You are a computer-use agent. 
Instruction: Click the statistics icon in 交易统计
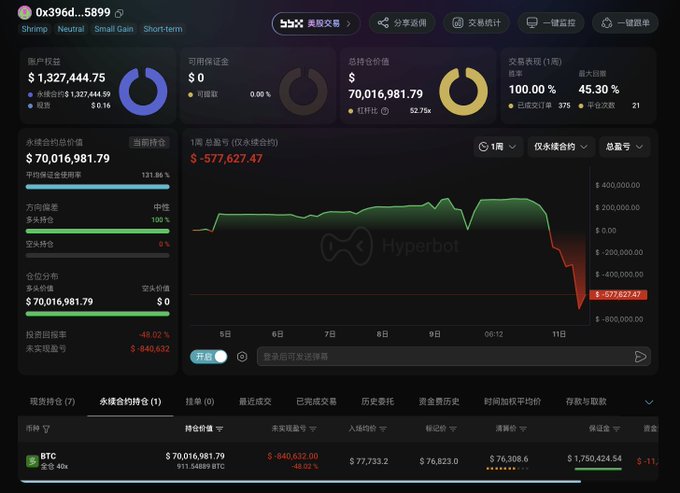[458, 23]
